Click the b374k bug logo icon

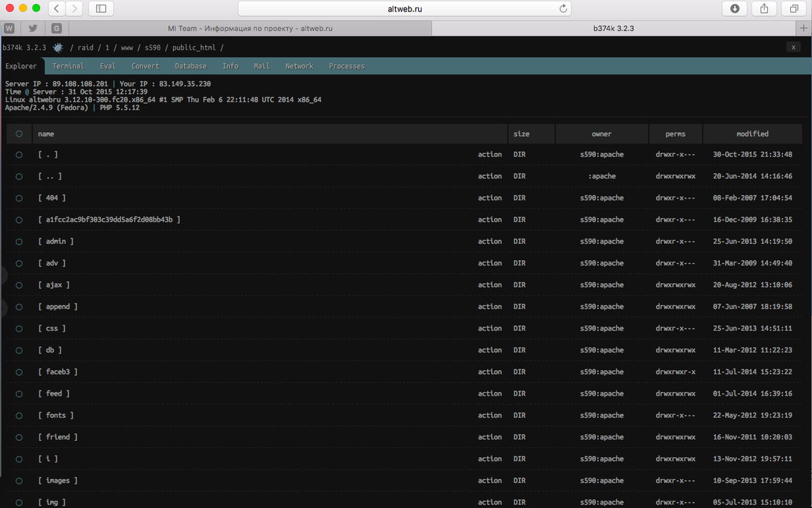pos(58,47)
